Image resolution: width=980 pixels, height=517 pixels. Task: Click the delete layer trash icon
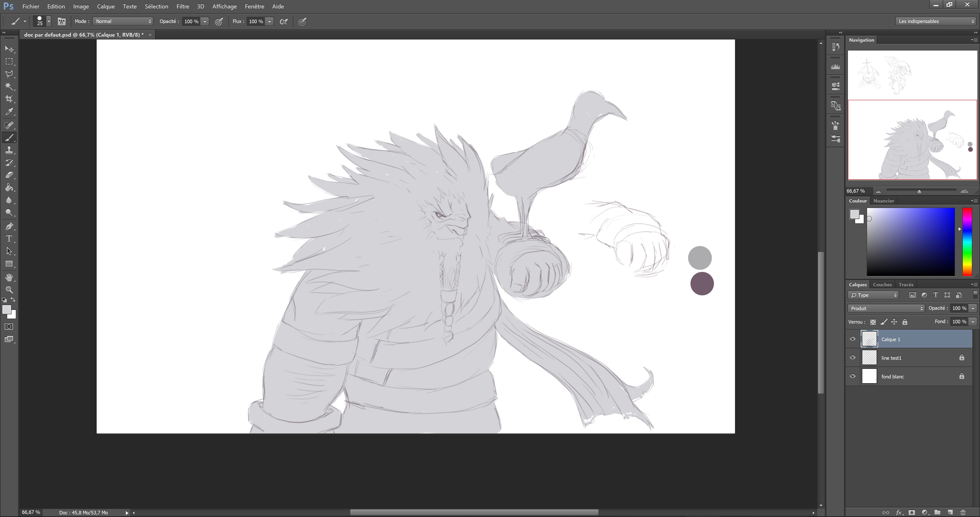pos(963,512)
